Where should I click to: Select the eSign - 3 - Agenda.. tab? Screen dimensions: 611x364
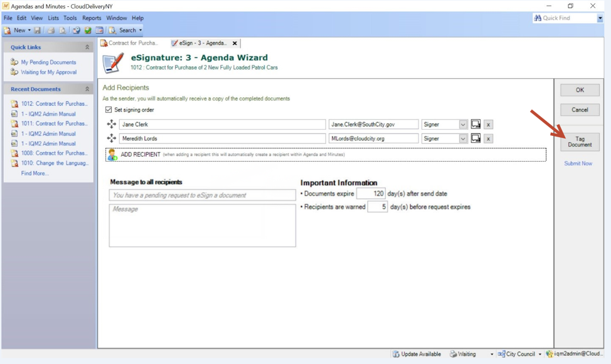pos(203,43)
